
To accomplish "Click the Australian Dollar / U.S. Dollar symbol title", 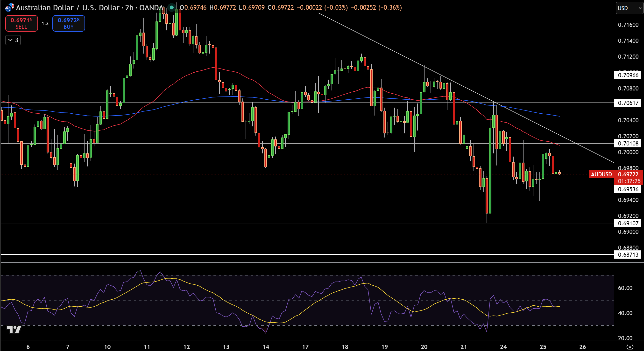I will pyautogui.click(x=68, y=7).
